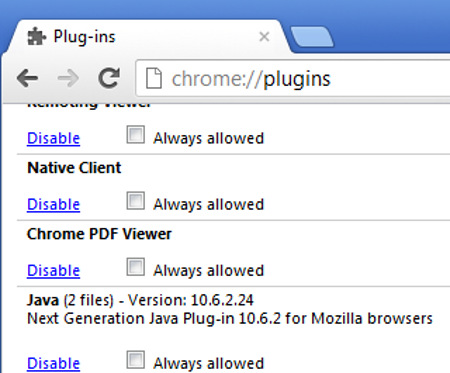450x373 pixels.
Task: Click the browser back arrow
Action: pyautogui.click(x=27, y=78)
